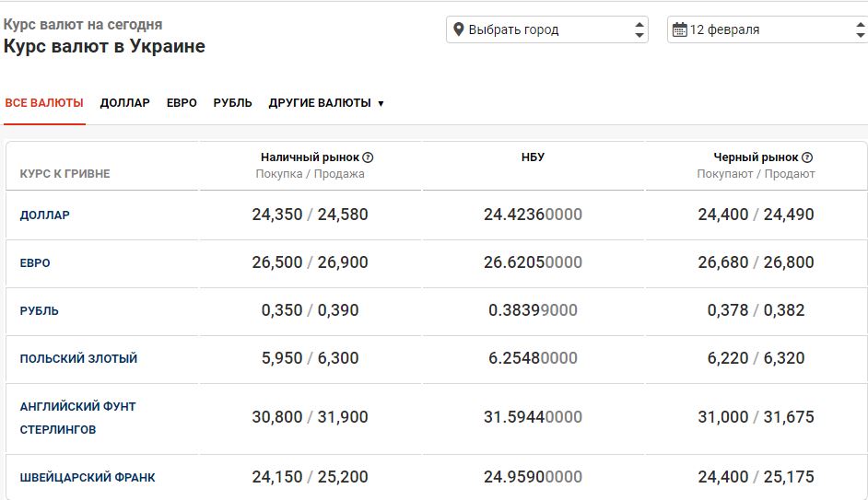This screenshot has height=500, width=868.
Task: Open the Доллар link in the table
Action: coord(45,215)
